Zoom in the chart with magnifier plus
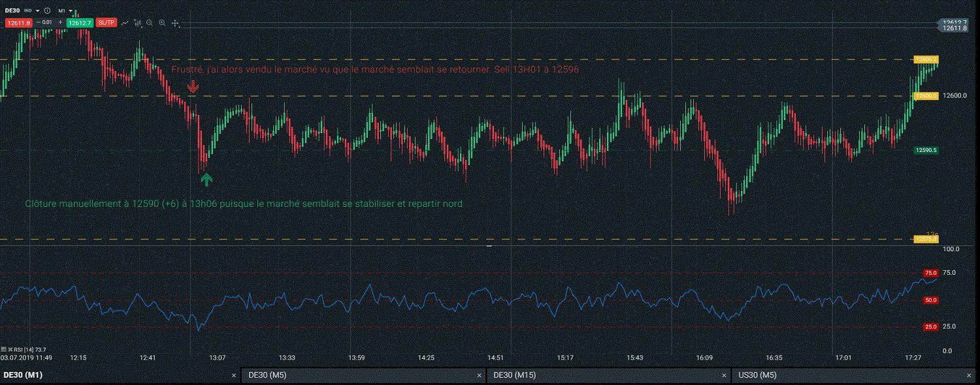The image size is (980, 385). pos(162,23)
